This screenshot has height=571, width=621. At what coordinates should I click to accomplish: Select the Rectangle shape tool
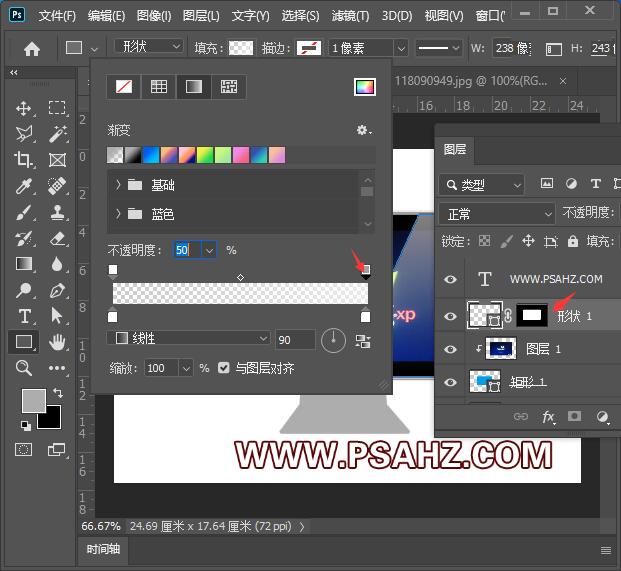click(x=24, y=342)
